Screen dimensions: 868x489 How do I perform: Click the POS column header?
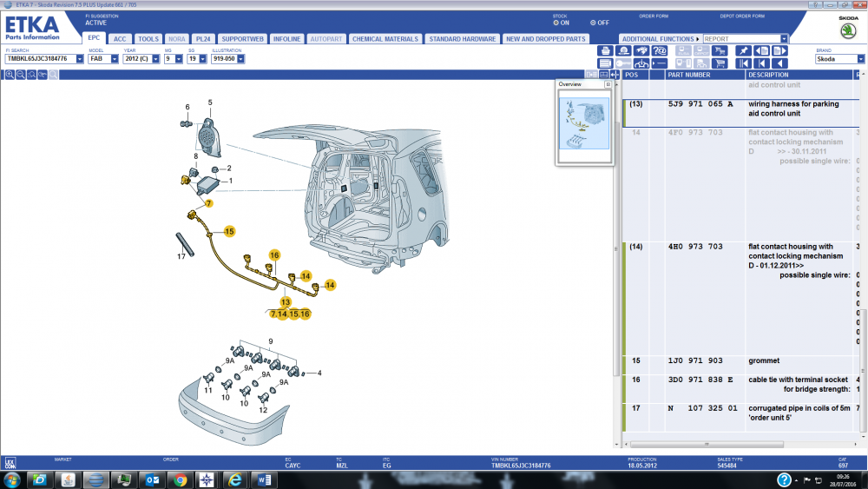coord(635,75)
